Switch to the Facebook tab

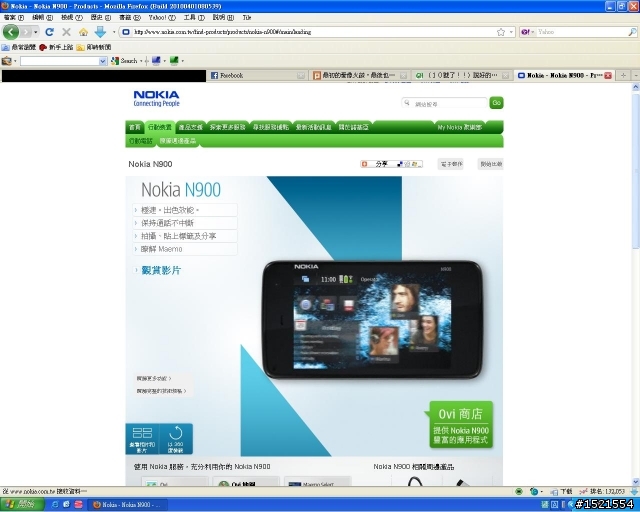[258, 76]
